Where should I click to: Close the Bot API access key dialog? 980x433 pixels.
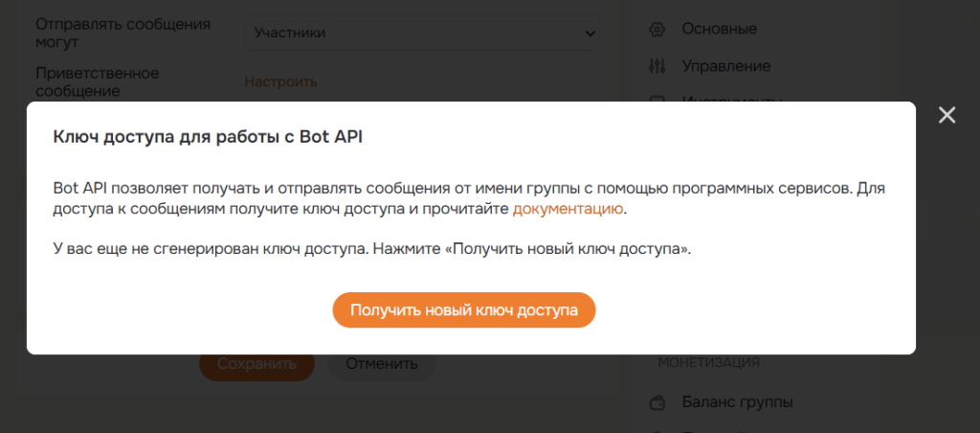(x=947, y=116)
